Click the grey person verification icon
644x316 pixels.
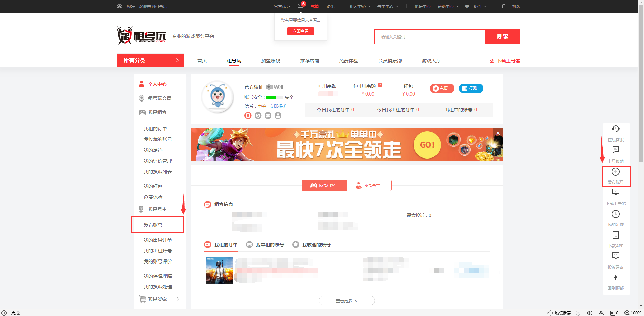click(x=278, y=115)
